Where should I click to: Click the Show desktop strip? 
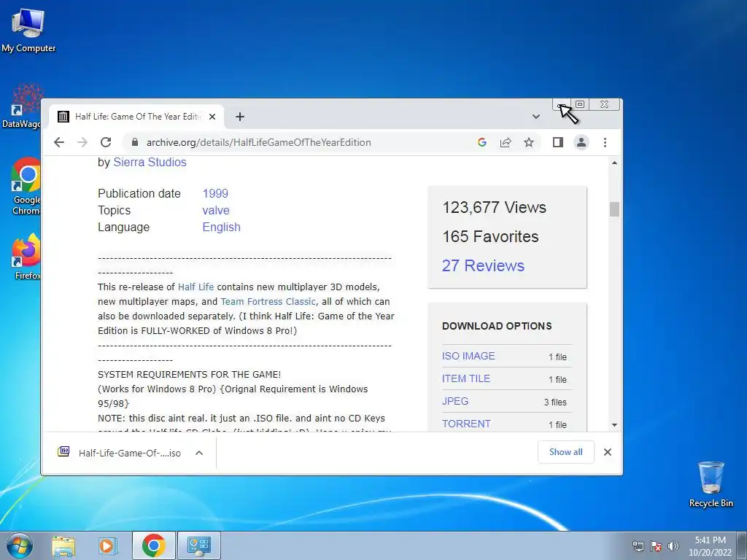click(x=742, y=545)
